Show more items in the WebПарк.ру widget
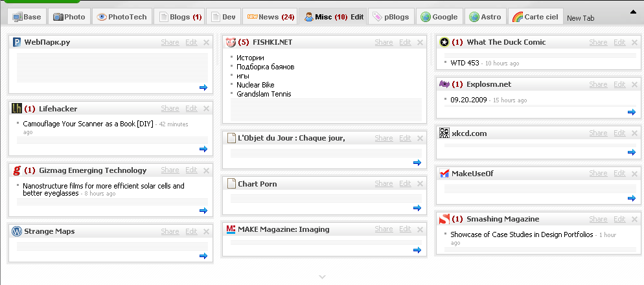 [203, 87]
